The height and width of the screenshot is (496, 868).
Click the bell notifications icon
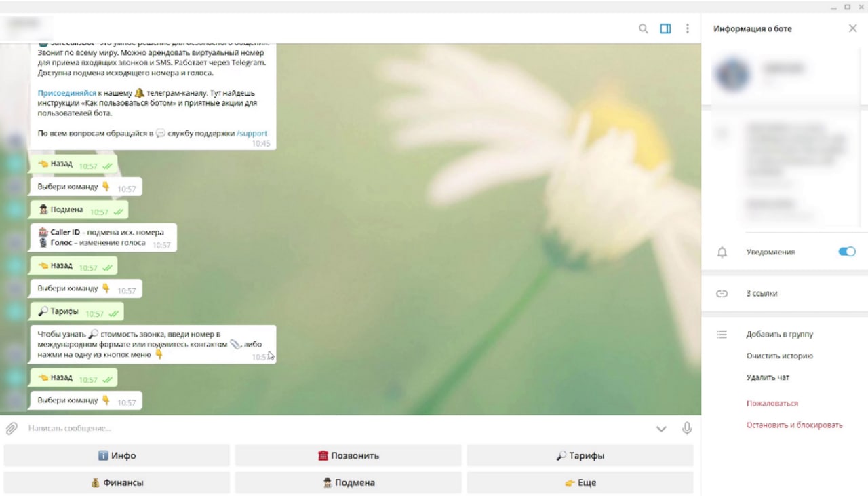click(x=722, y=252)
